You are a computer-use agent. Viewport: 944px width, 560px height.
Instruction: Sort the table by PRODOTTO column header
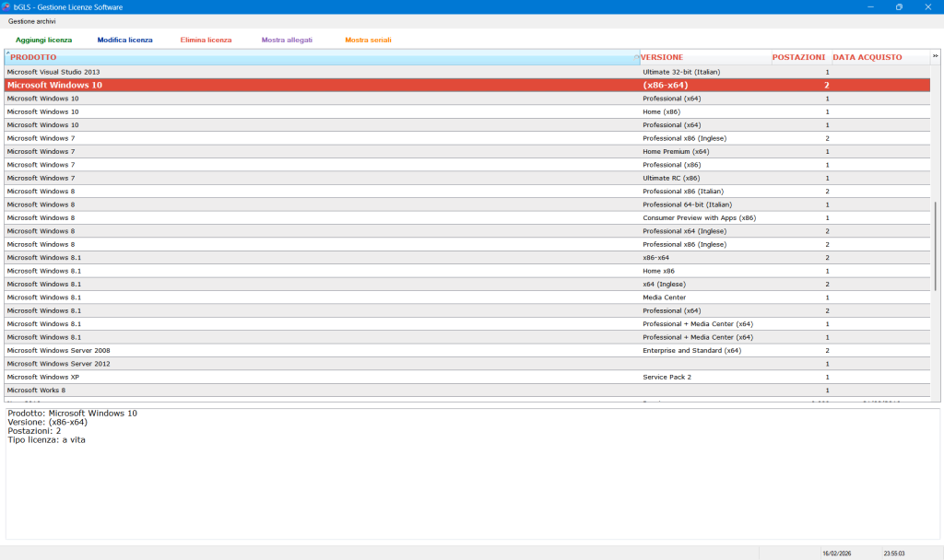(322, 57)
